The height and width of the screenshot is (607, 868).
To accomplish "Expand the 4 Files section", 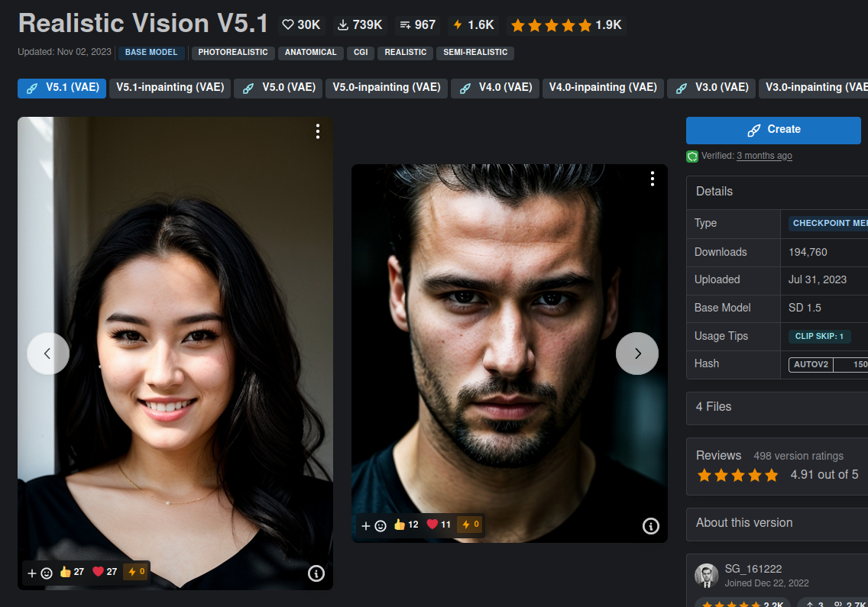I will click(x=776, y=407).
